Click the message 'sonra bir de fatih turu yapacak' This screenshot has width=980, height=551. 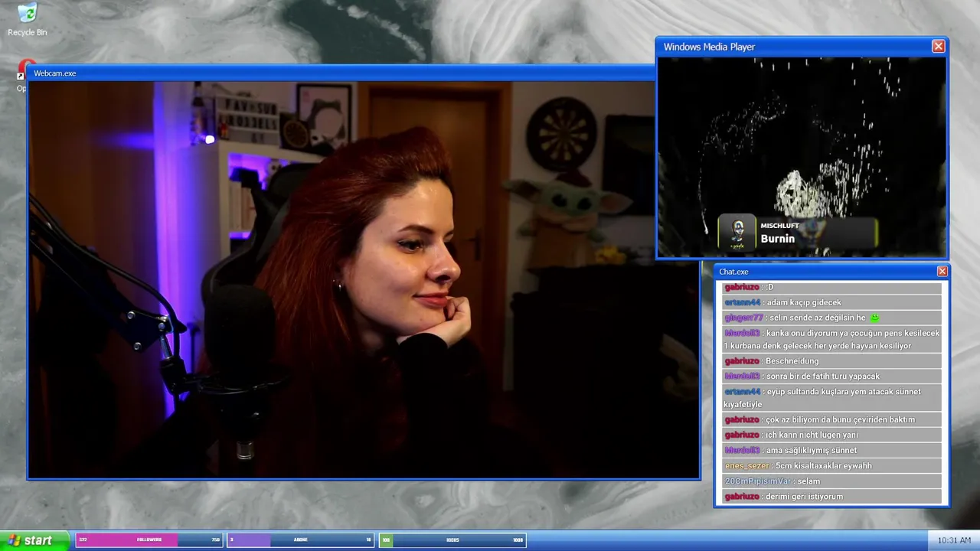[823, 377]
